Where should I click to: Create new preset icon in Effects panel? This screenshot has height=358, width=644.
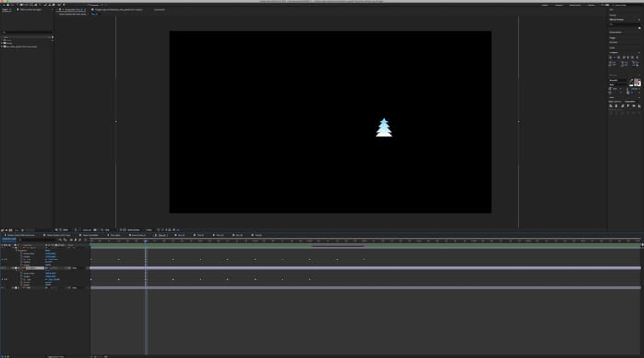639,28
